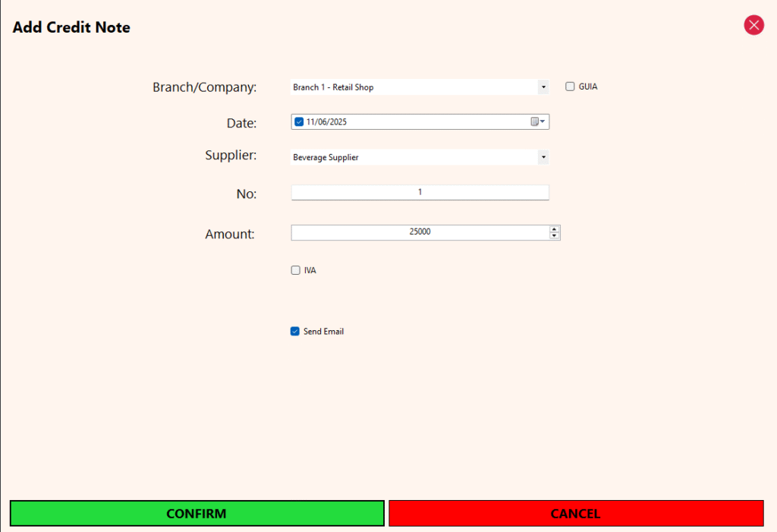The width and height of the screenshot is (777, 532).
Task: Click the Beverage Supplier value
Action: point(326,157)
